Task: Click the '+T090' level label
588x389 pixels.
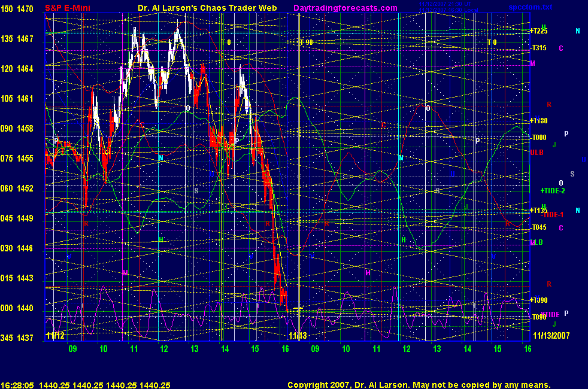Action: 539,300
